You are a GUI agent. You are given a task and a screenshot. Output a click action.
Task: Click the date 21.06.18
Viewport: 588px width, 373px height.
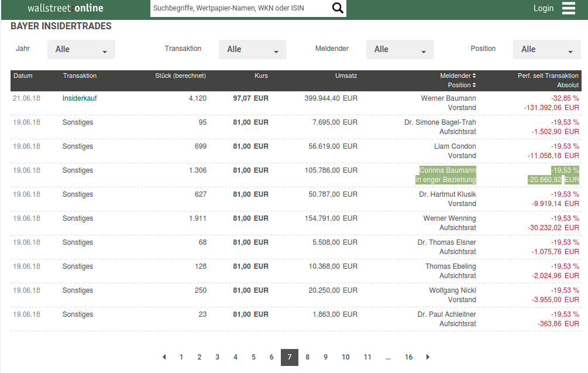click(26, 98)
